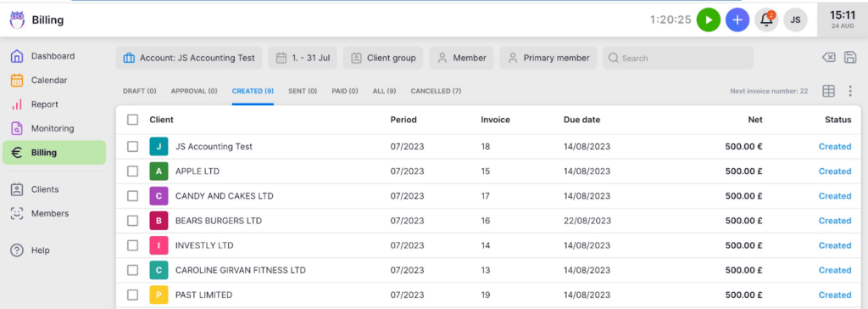The width and height of the screenshot is (868, 309).
Task: Click the B avatar of BEARS BURGERS
Action: [159, 221]
